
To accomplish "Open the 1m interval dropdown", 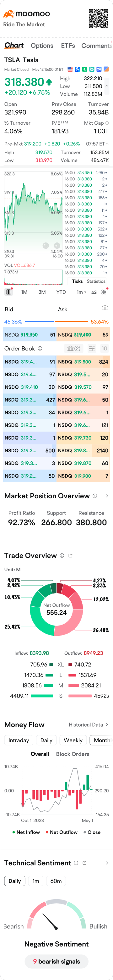I will pos(81,292).
